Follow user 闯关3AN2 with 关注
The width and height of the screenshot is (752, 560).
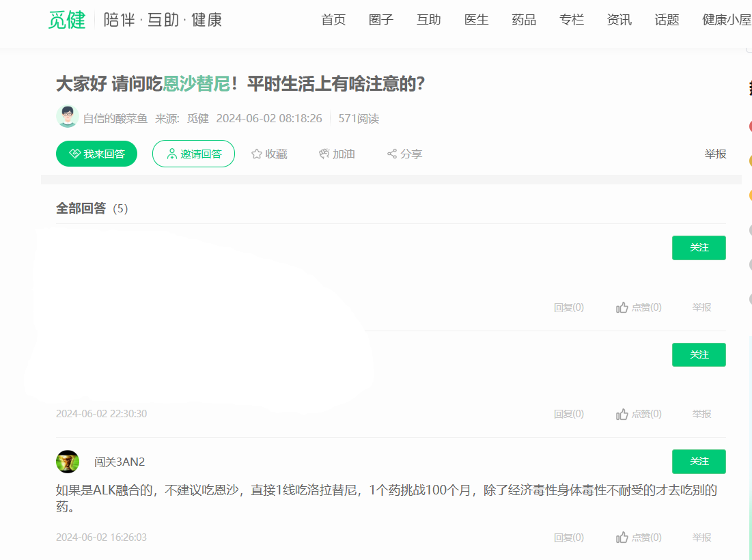[699, 462]
